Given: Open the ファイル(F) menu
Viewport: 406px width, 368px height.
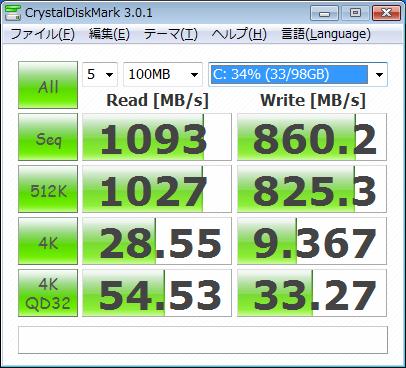Looking at the screenshot, I should 42,34.
